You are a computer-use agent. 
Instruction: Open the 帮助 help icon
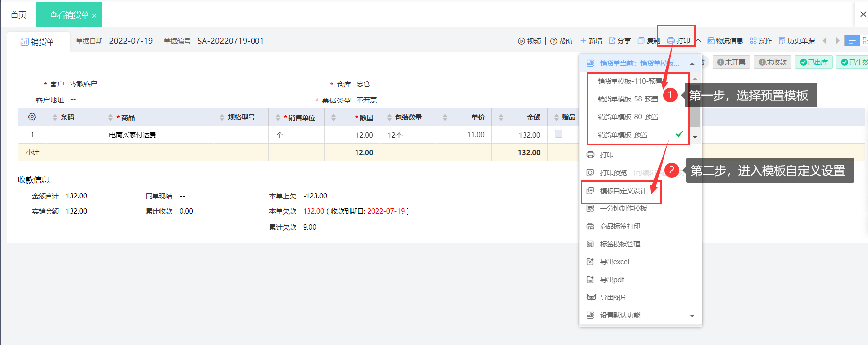pyautogui.click(x=554, y=41)
